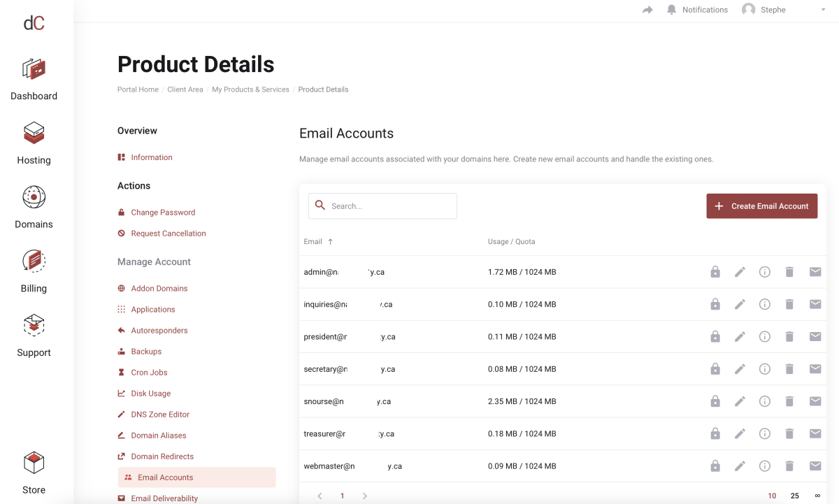The width and height of the screenshot is (839, 504).
Task: Follow the My Products & Services breadcrumb
Action: [x=250, y=89]
